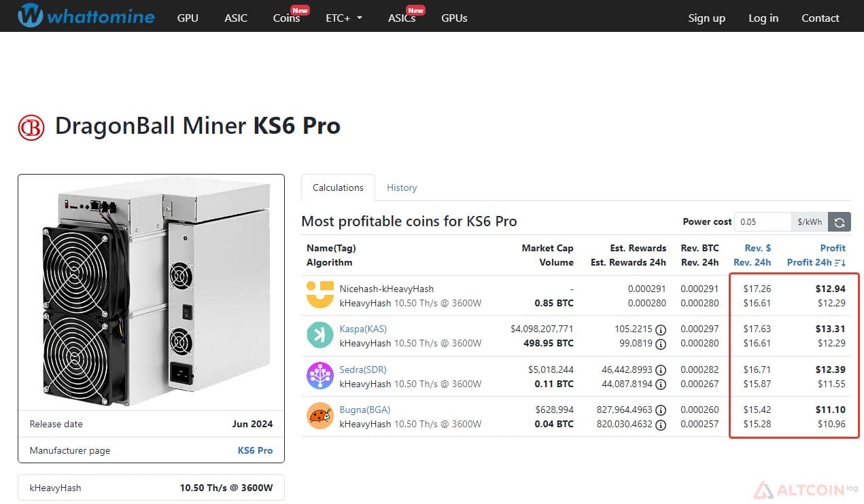Open the Sedra(SDR) coin link
The width and height of the screenshot is (864, 504).
pos(363,370)
